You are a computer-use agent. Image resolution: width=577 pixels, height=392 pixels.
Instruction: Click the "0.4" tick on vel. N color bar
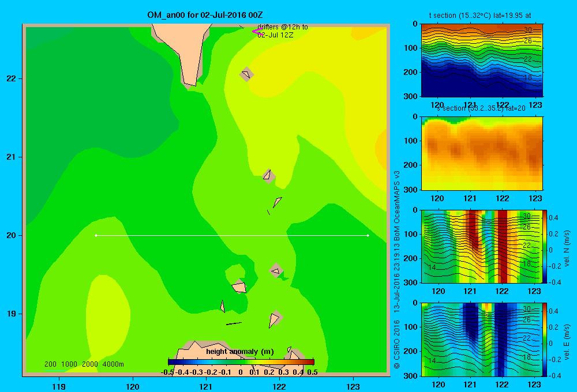553,218
